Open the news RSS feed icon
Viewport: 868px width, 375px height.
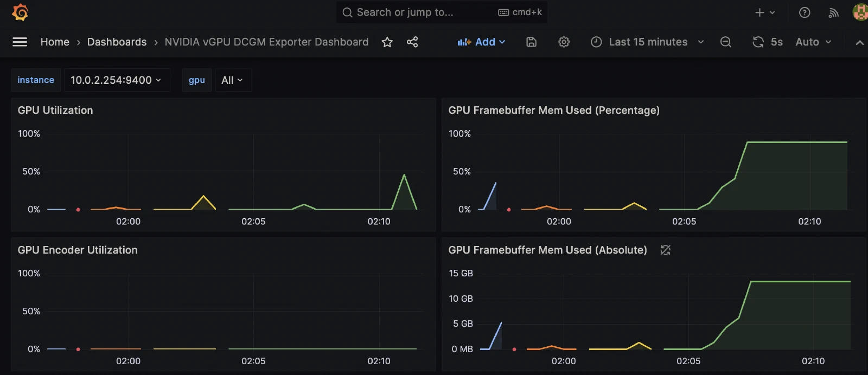pos(834,12)
